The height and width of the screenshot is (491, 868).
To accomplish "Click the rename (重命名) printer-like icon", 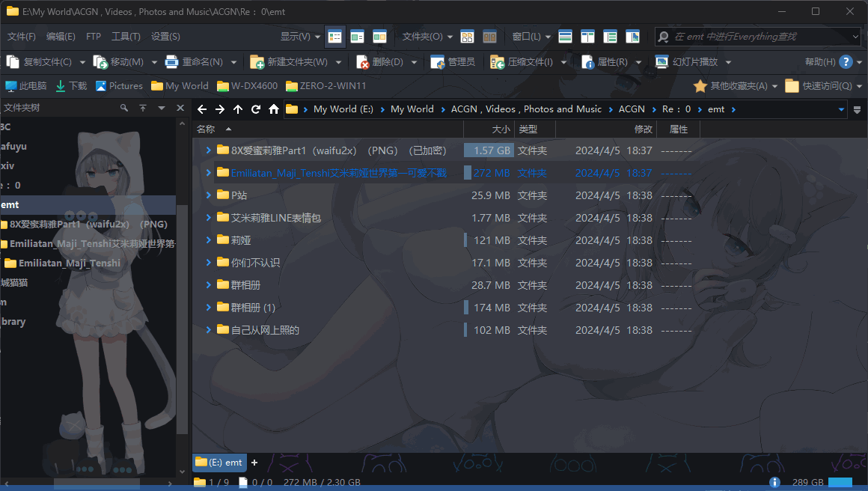I will 171,62.
